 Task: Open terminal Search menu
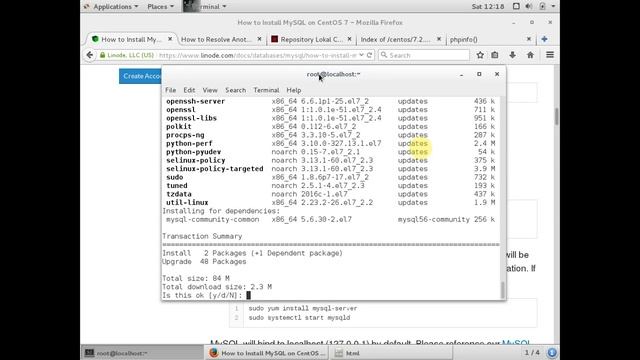(236, 90)
